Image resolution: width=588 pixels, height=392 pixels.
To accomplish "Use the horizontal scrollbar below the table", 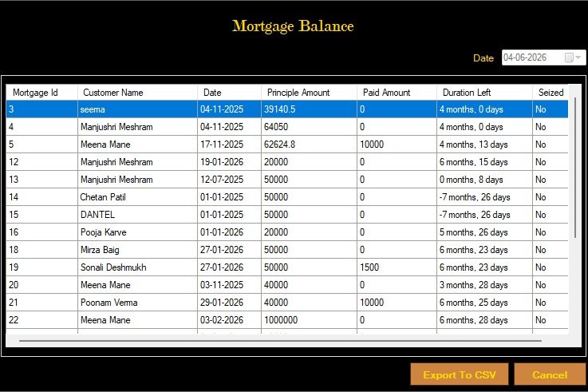I will coord(281,341).
